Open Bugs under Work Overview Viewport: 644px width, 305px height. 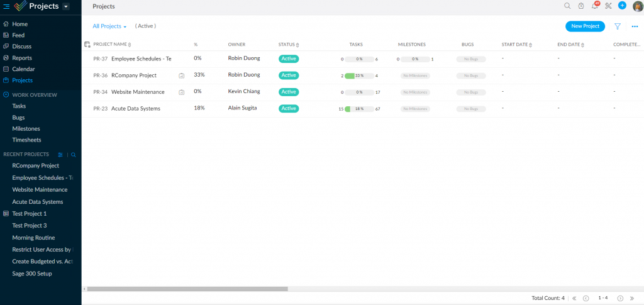(18, 118)
